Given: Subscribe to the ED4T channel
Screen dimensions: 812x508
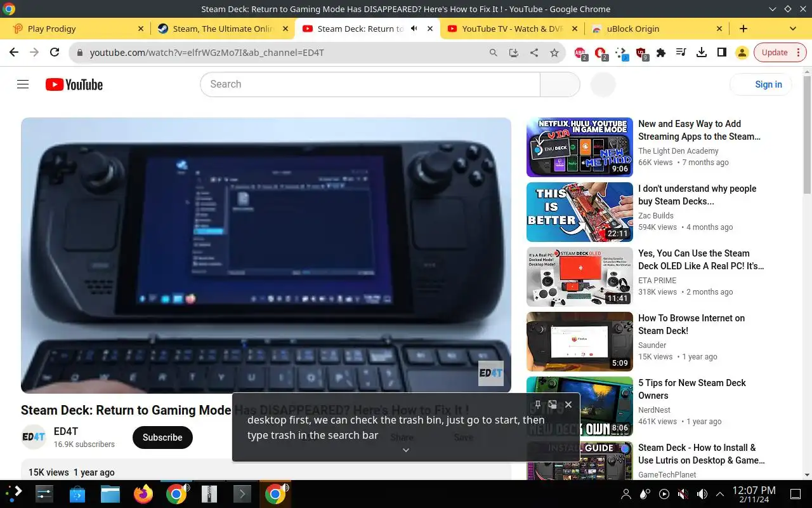Looking at the screenshot, I should click(162, 438).
